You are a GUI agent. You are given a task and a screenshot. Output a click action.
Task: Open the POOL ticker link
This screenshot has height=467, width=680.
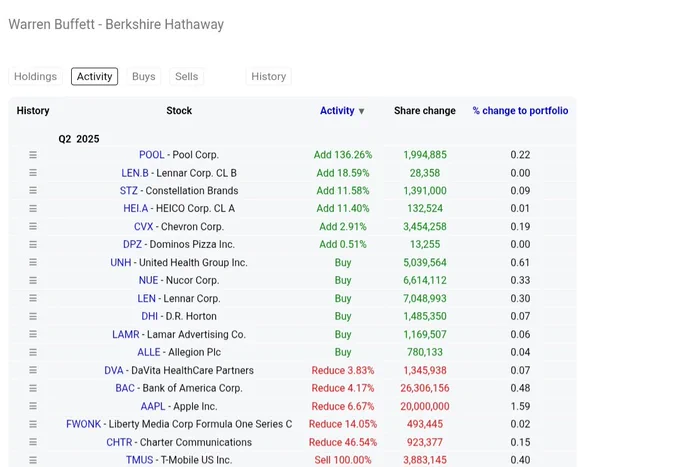(151, 155)
